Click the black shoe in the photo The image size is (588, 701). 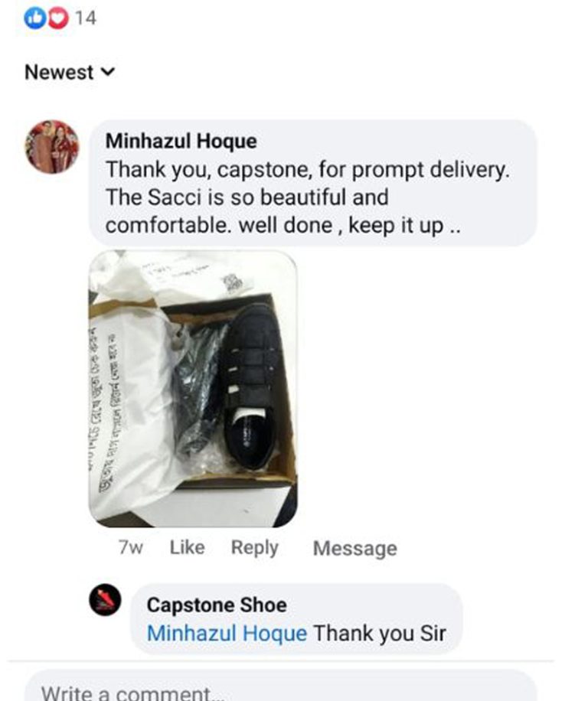pos(249,384)
